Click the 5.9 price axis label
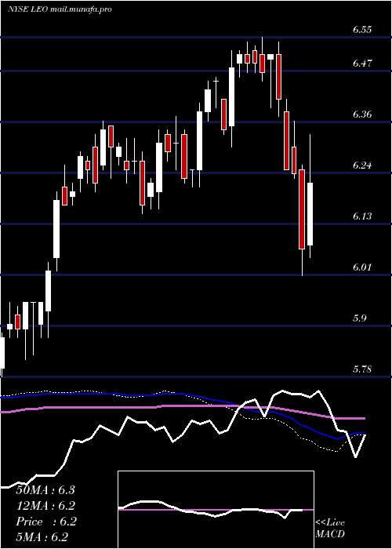 [x=359, y=318]
